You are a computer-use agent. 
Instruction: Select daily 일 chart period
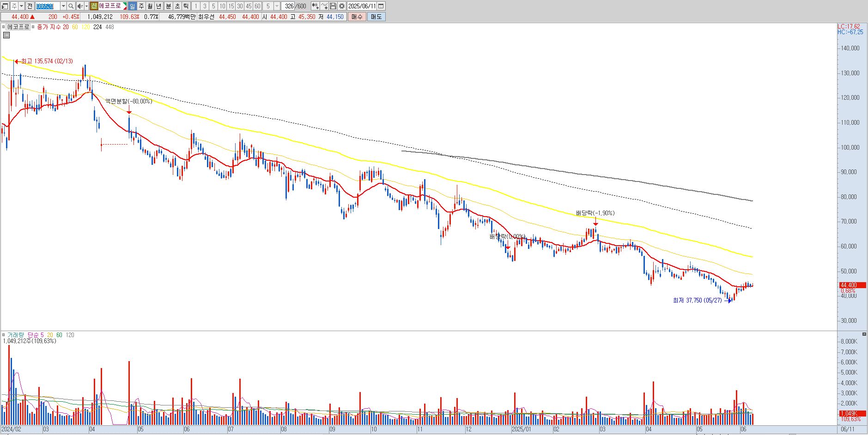132,6
